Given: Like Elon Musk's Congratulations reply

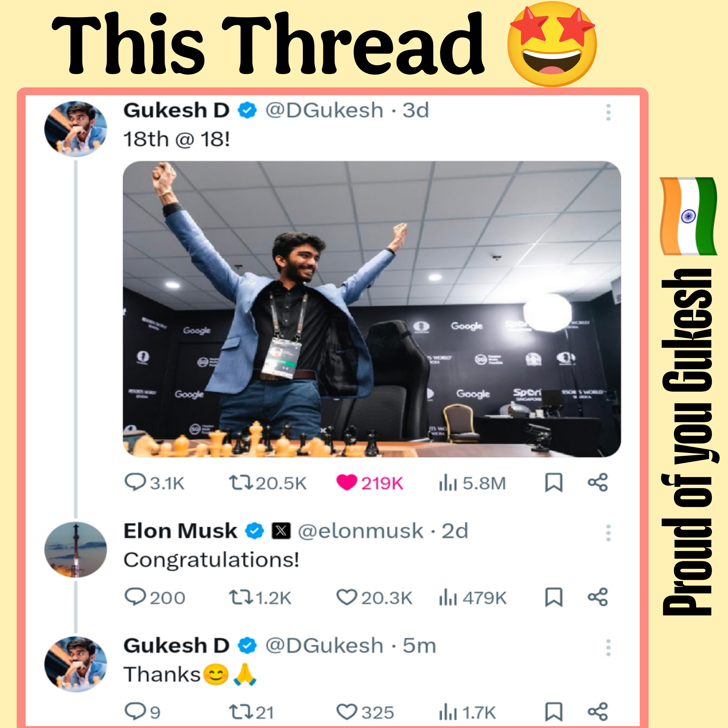Looking at the screenshot, I should click(x=374, y=597).
